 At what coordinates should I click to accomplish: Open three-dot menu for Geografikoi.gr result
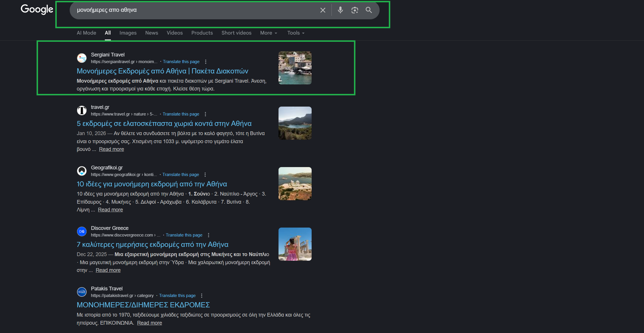coord(205,175)
